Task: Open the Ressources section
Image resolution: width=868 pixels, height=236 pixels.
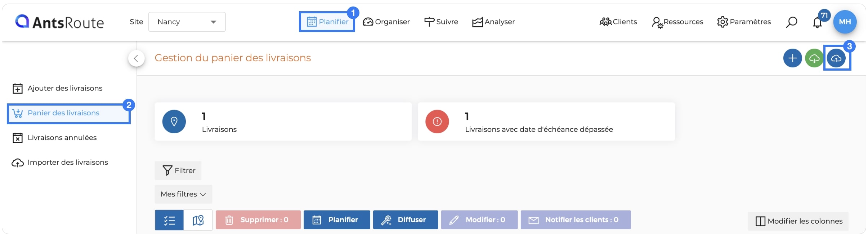Action: pos(677,22)
